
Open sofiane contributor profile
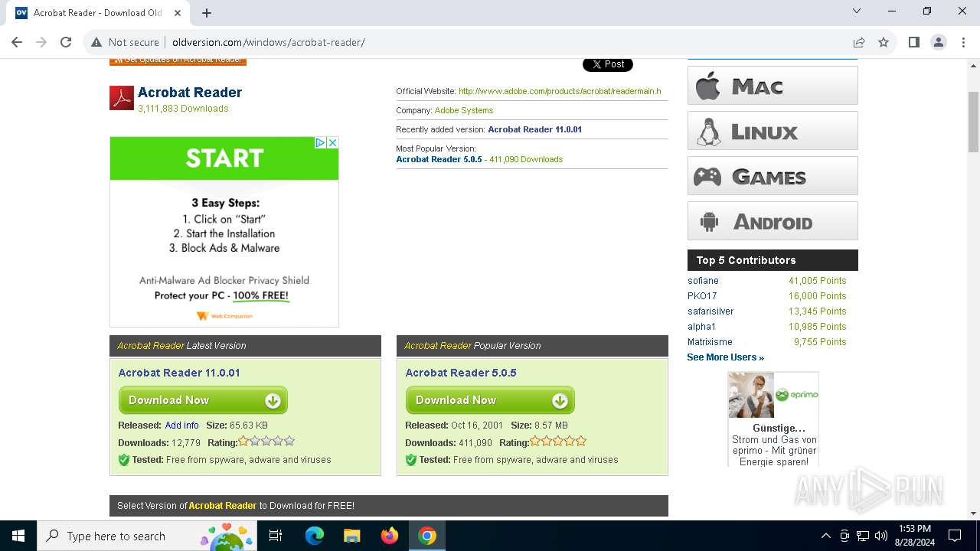click(703, 281)
